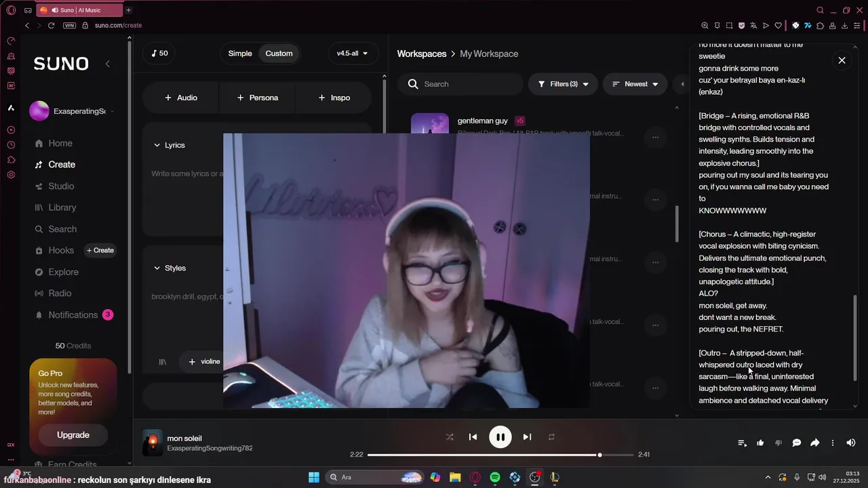
Task: Open a new browser tab
Action: point(129,10)
